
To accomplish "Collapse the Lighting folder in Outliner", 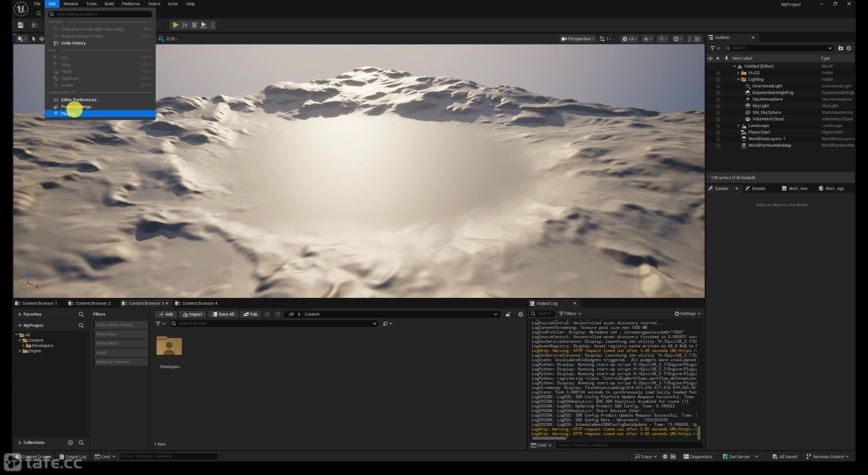I will click(738, 79).
